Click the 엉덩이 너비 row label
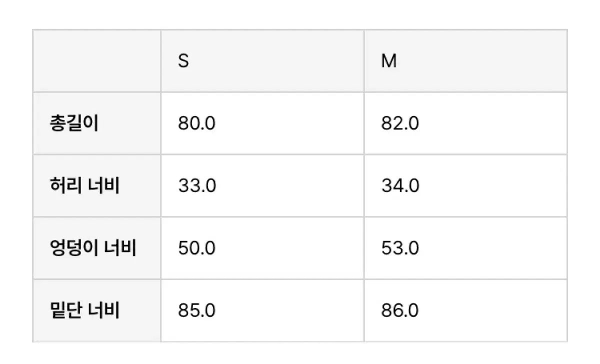 93,248
